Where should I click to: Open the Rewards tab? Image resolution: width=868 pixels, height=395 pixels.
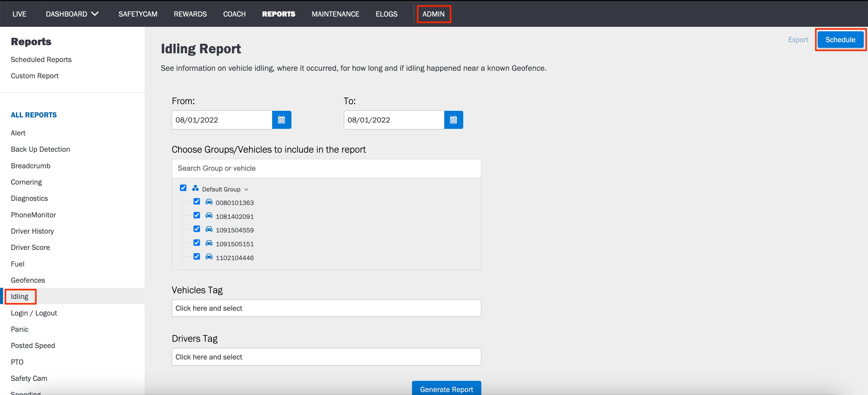click(x=190, y=14)
